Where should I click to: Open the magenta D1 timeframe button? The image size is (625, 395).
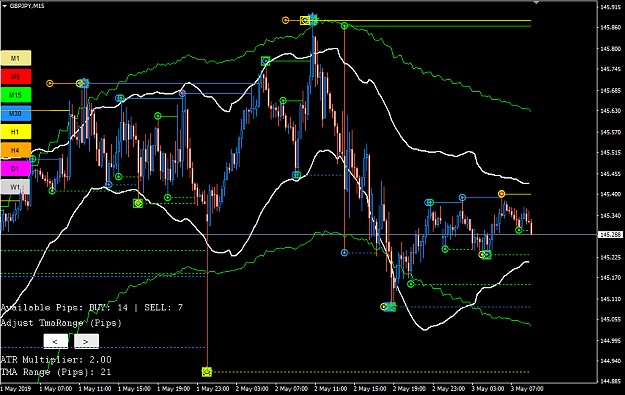pos(16,168)
